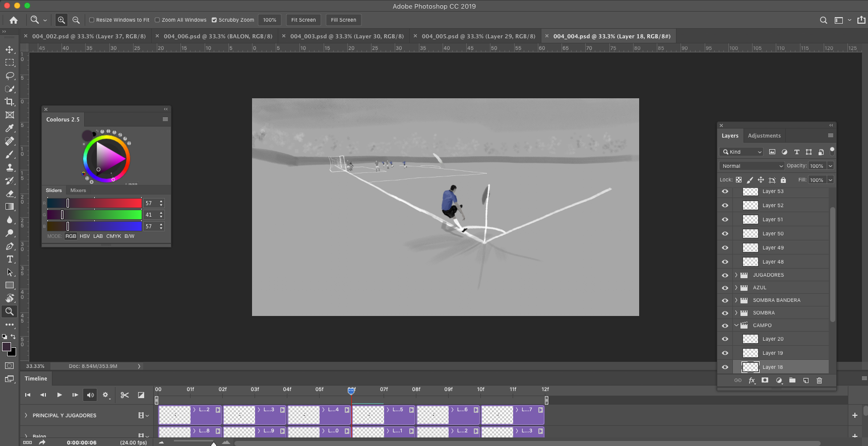
Task: Select the Crop tool
Action: point(10,102)
